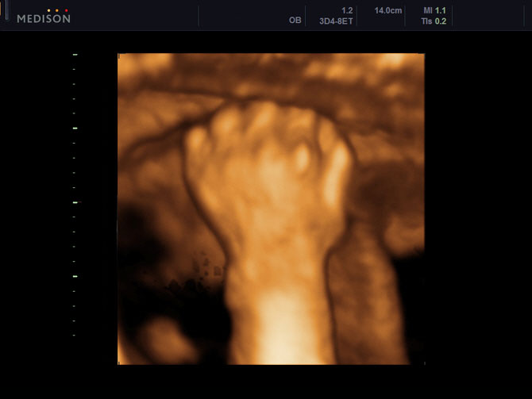532x399 pixels.
Task: Click the MI 1.1 readout
Action: (x=434, y=10)
